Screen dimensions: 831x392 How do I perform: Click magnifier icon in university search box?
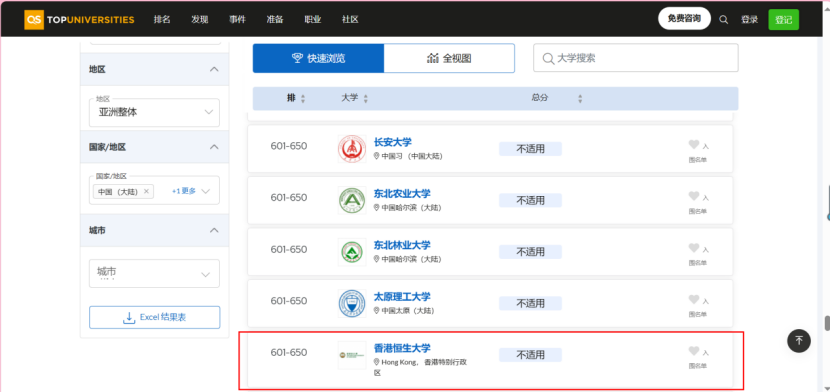pyautogui.click(x=548, y=58)
